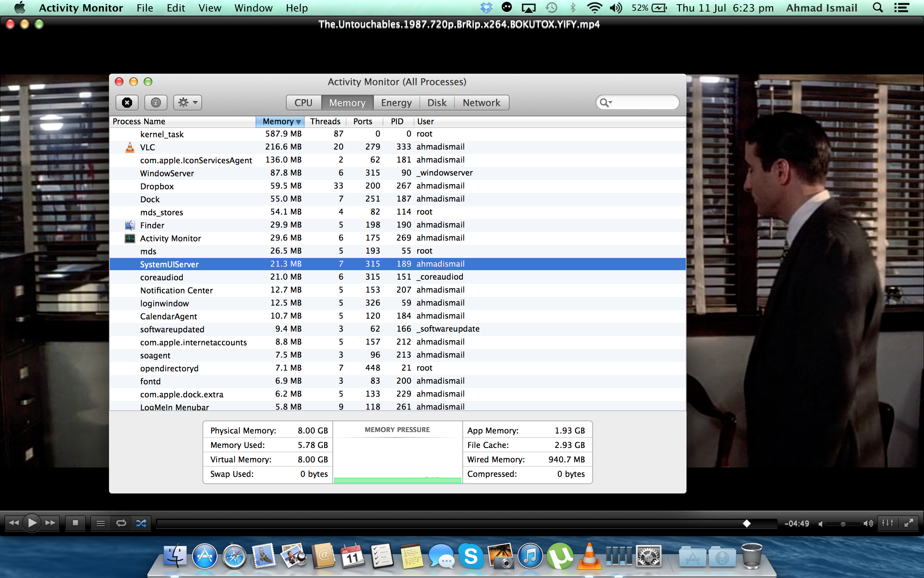924x578 pixels.
Task: Open the gear action dropdown menu
Action: pos(187,103)
